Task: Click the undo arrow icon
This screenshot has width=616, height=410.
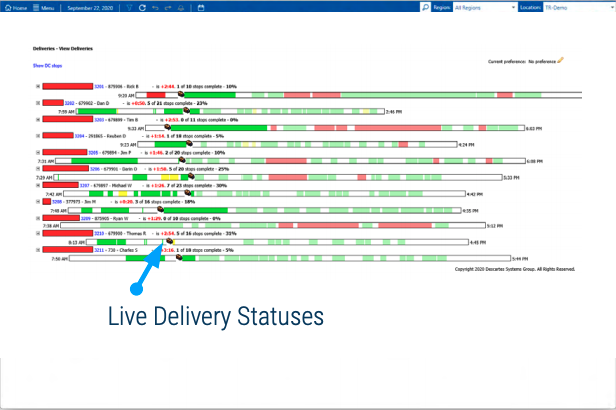Action: pyautogui.click(x=156, y=7)
